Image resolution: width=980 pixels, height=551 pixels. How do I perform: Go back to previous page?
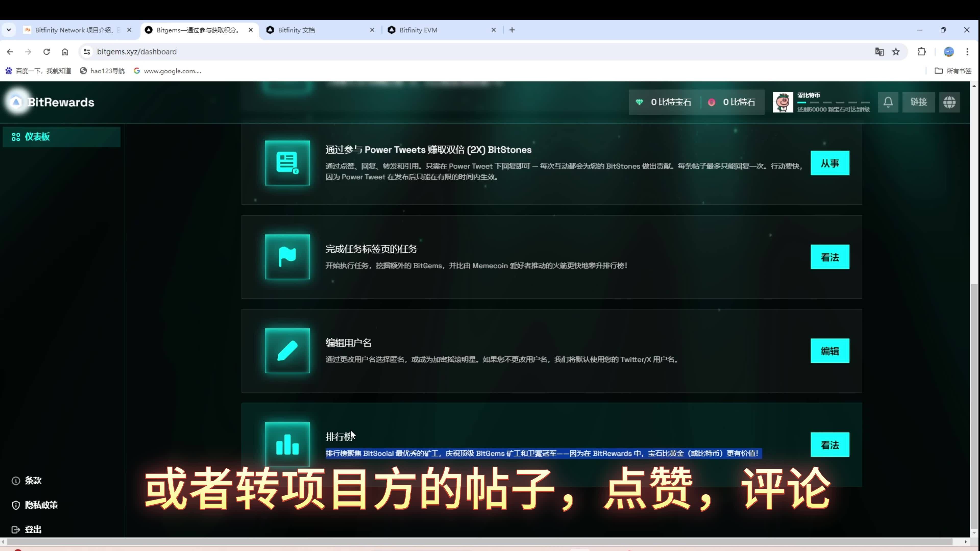10,52
